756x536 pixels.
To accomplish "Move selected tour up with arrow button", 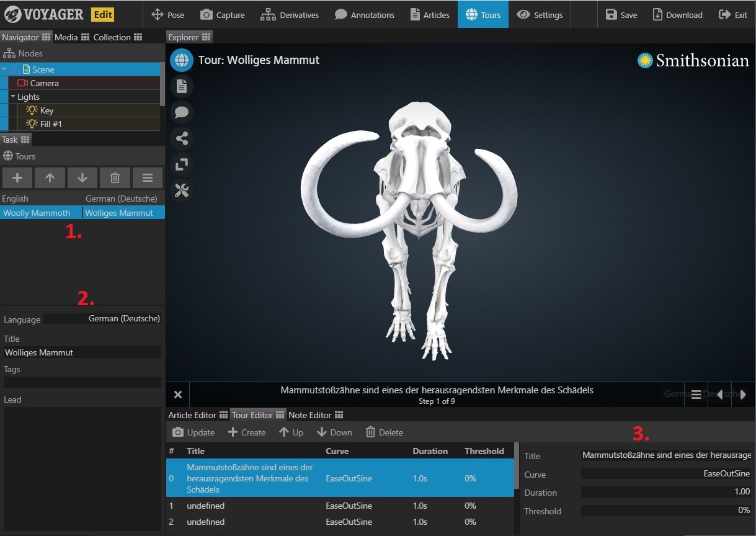I will [x=50, y=178].
